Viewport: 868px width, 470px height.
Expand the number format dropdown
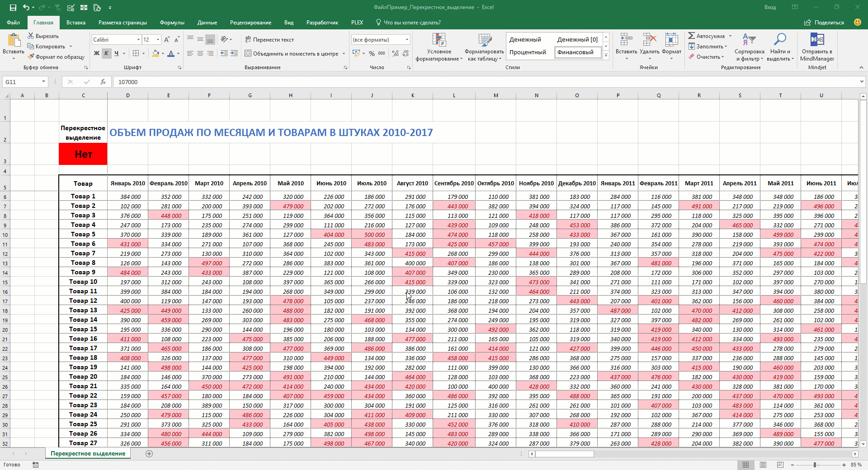click(407, 40)
